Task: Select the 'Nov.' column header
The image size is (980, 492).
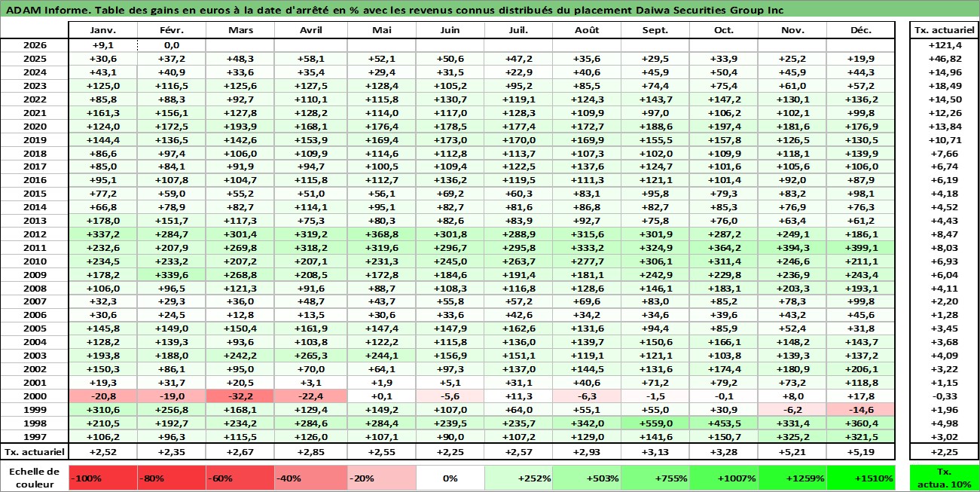Action: coord(792,30)
